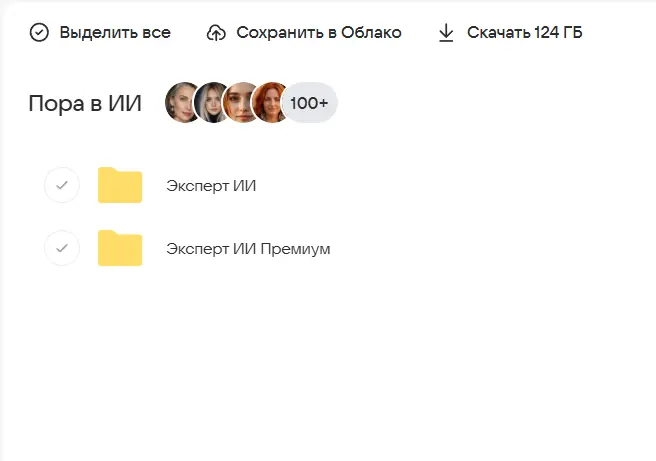Tick the checkbox beside Эксперт ИИ Премиум
This screenshot has height=461, width=656.
coord(62,248)
